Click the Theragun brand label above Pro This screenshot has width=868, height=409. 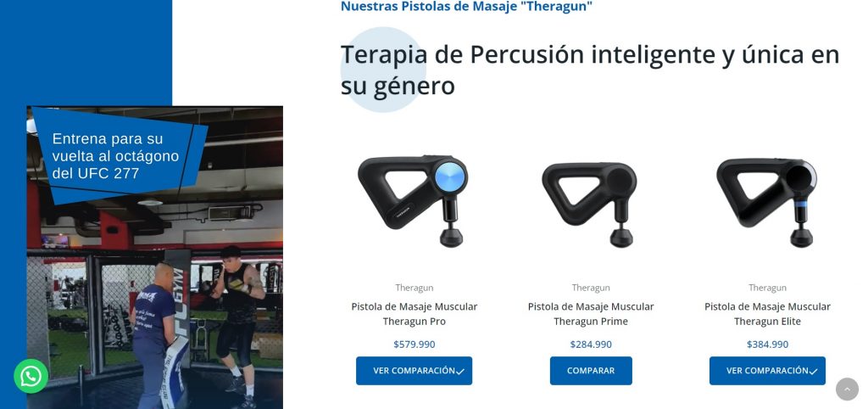click(x=414, y=288)
